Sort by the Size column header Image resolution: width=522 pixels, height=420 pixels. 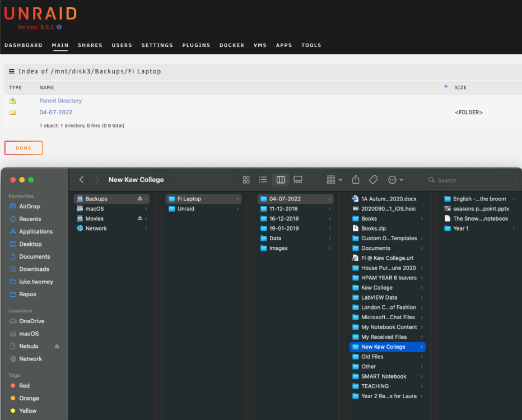click(x=460, y=87)
